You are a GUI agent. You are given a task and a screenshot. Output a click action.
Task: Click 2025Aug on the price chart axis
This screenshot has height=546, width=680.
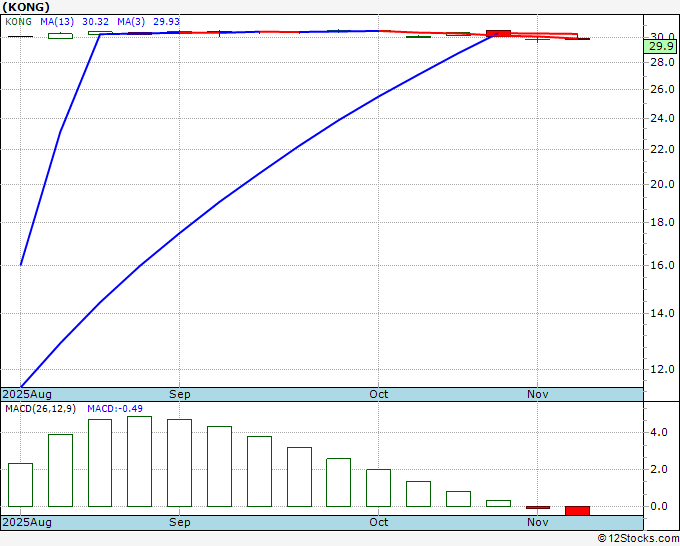click(x=27, y=395)
